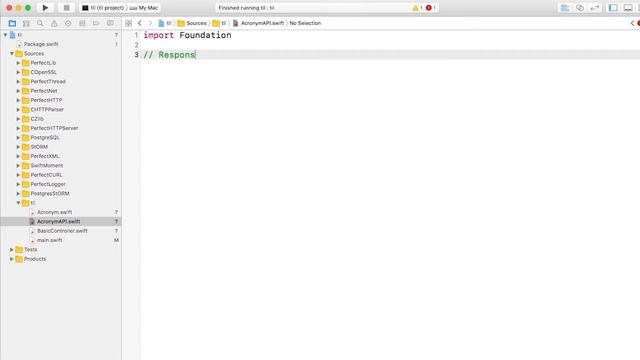Expand the Tests folder

(x=12, y=249)
